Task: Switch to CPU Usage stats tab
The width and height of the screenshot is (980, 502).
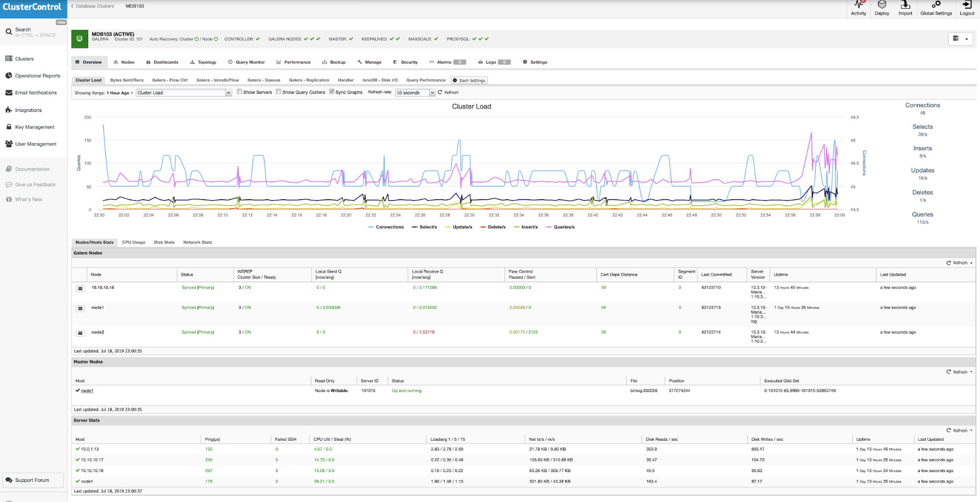Action: coord(133,242)
